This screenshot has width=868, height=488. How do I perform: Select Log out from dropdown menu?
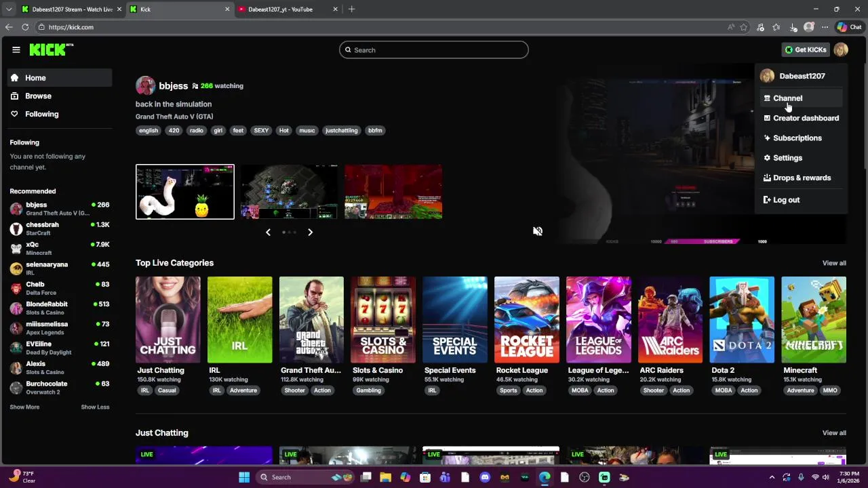pos(801,200)
